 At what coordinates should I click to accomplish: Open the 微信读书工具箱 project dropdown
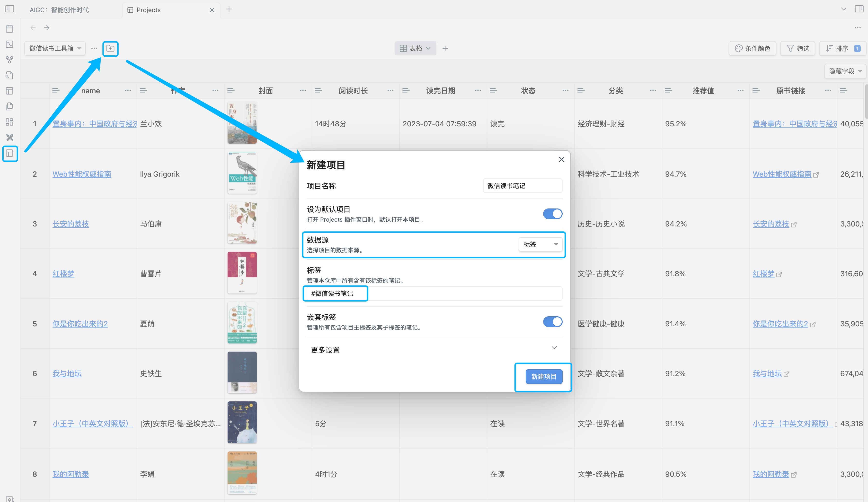55,49
